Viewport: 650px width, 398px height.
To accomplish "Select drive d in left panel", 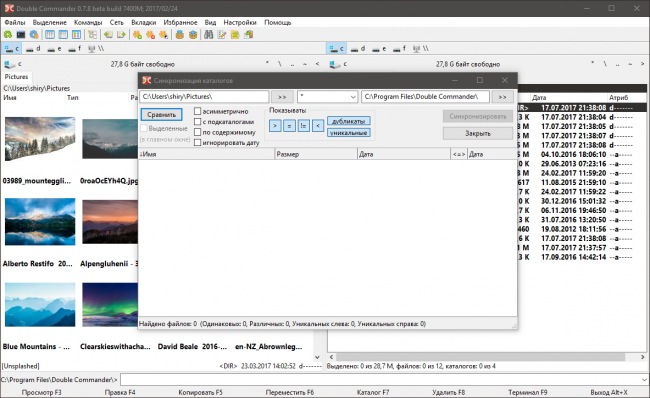I will pos(33,49).
